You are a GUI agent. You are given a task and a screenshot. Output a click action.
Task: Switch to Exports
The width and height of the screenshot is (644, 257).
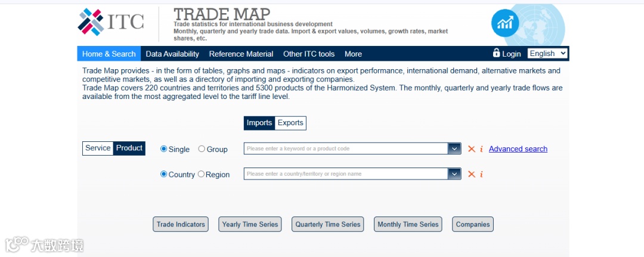point(290,123)
